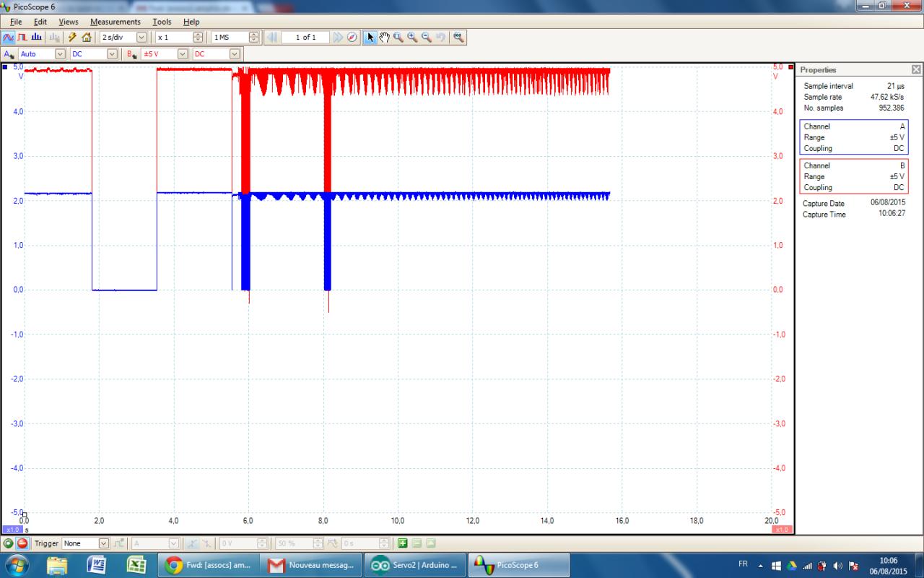Open Windows Explorer from taskbar

(58, 565)
